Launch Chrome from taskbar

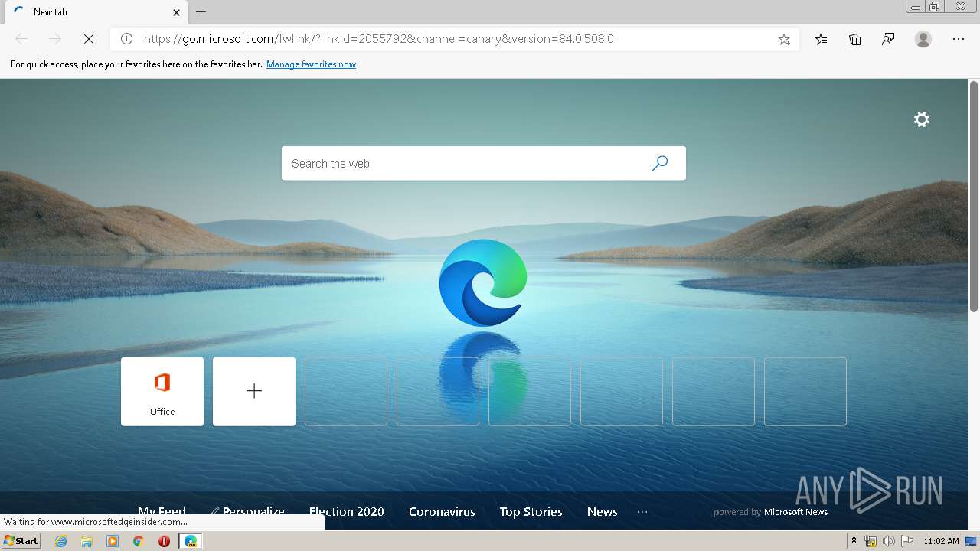pyautogui.click(x=139, y=541)
